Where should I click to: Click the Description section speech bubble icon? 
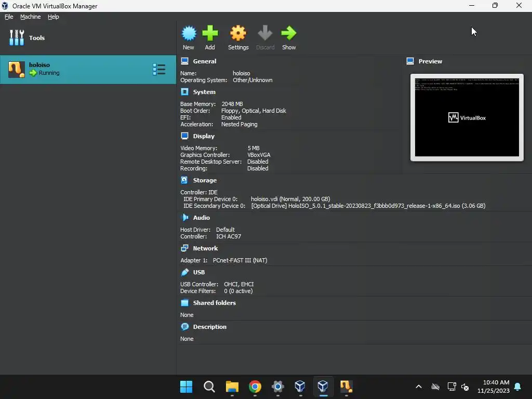point(184,326)
